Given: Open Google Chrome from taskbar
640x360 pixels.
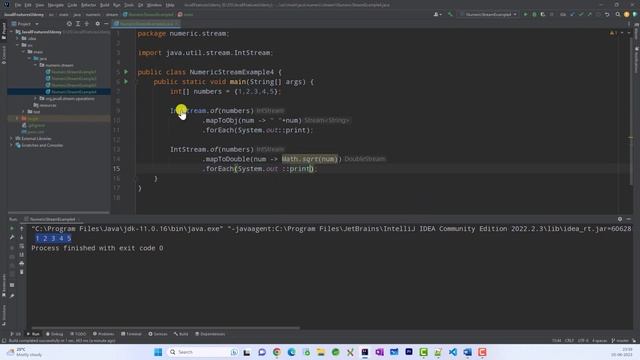Looking at the screenshot, I should (277, 352).
